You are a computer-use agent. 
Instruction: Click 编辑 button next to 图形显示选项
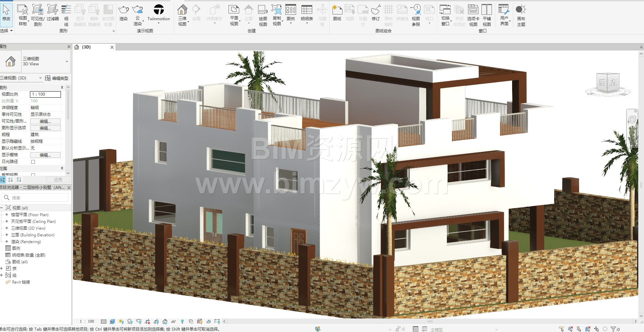(45, 128)
